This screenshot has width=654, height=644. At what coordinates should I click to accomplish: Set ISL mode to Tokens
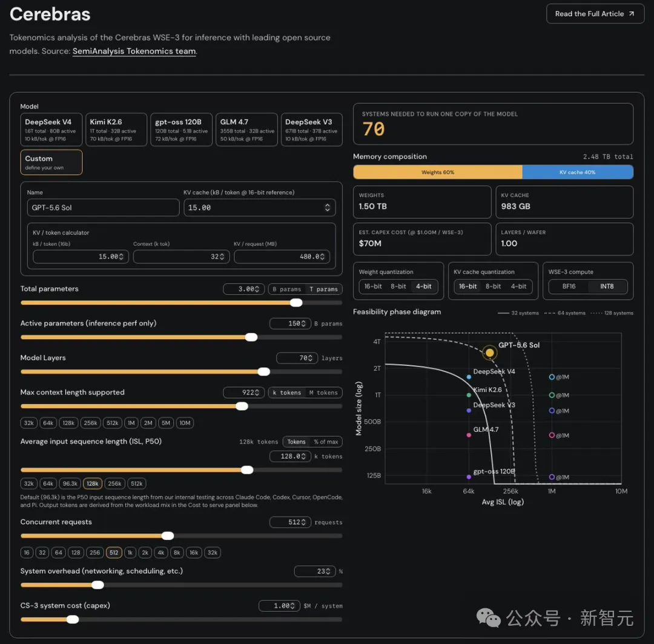(296, 442)
